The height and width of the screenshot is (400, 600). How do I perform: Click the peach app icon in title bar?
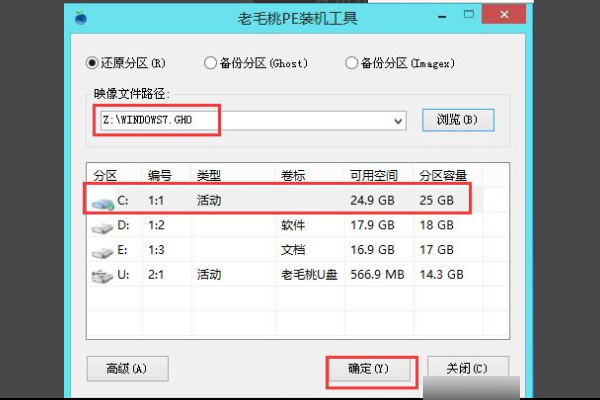pyautogui.click(x=80, y=18)
